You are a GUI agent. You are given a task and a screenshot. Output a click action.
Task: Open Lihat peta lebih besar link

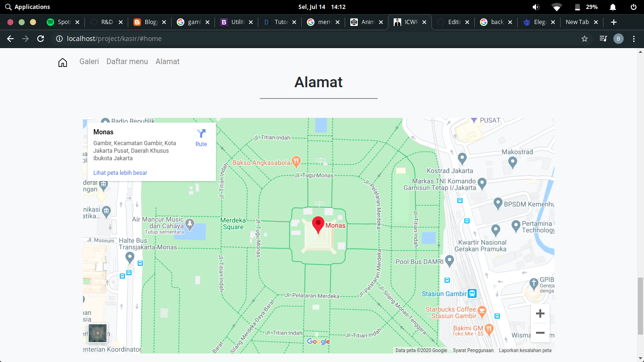(x=120, y=173)
